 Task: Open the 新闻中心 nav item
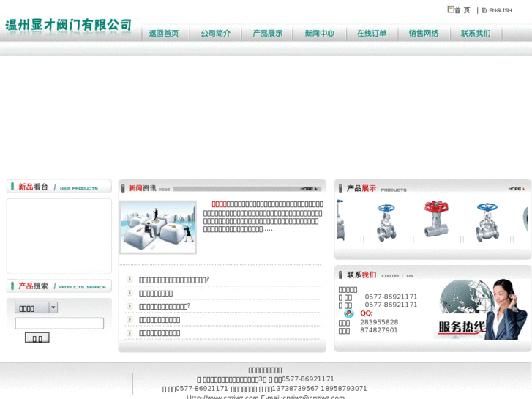[320, 33]
